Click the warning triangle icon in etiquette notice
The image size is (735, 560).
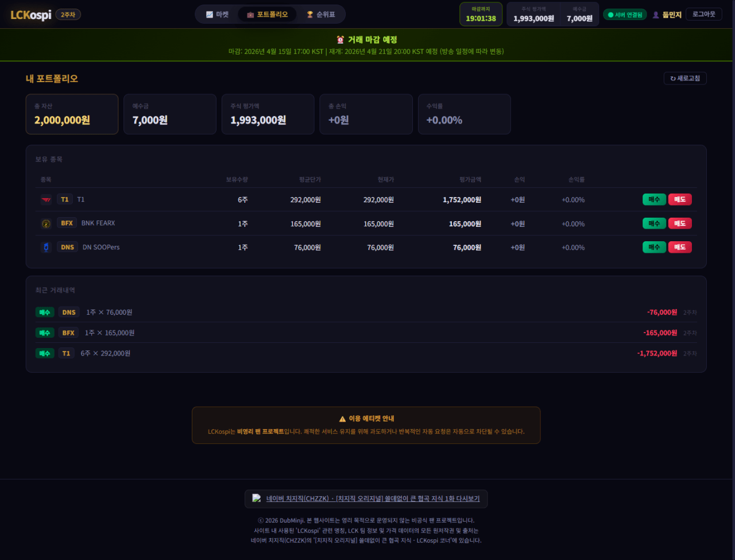tap(342, 419)
